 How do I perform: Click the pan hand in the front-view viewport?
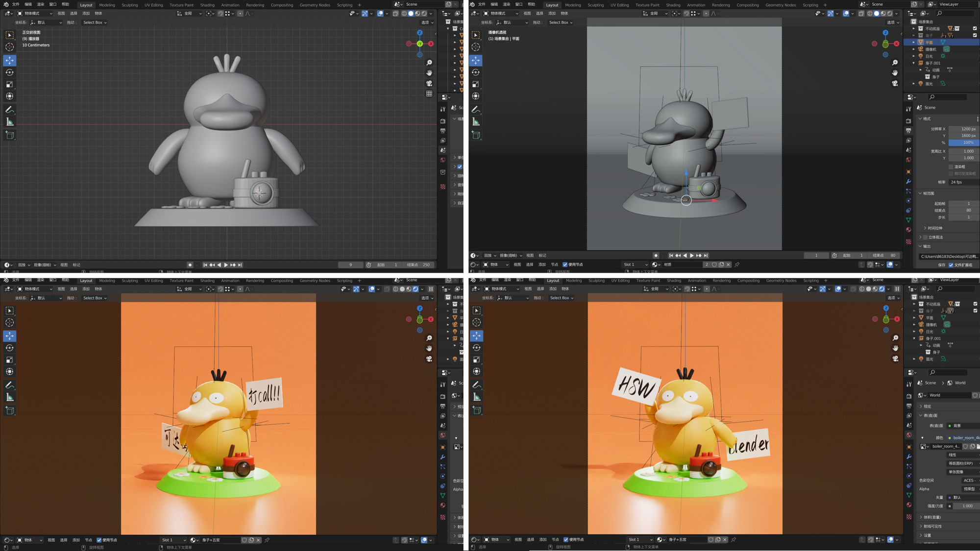(429, 73)
